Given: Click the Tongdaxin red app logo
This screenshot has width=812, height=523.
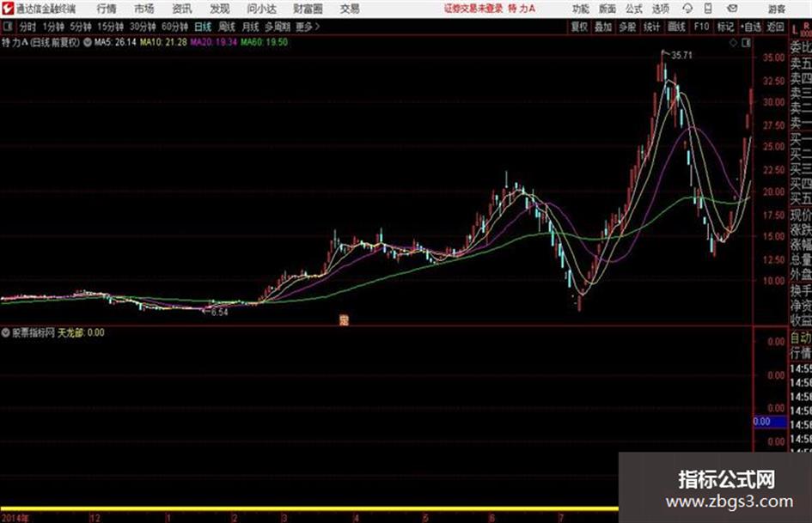Looking at the screenshot, I should (x=7, y=9).
